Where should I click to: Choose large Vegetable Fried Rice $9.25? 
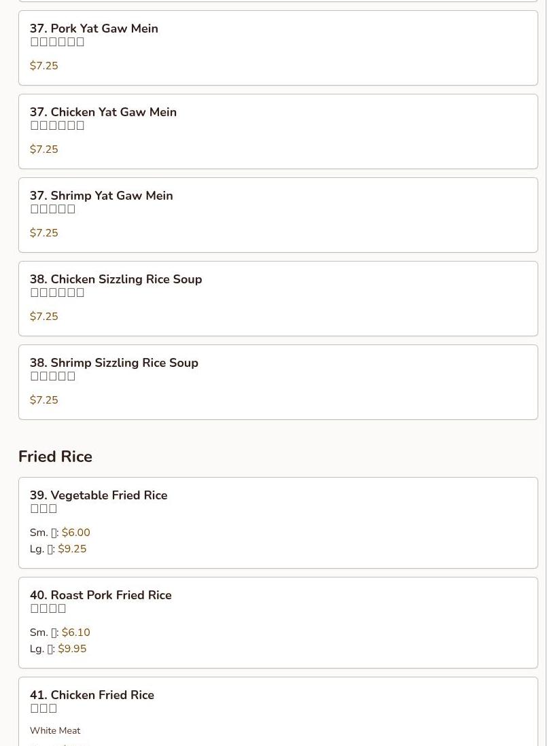point(72,549)
